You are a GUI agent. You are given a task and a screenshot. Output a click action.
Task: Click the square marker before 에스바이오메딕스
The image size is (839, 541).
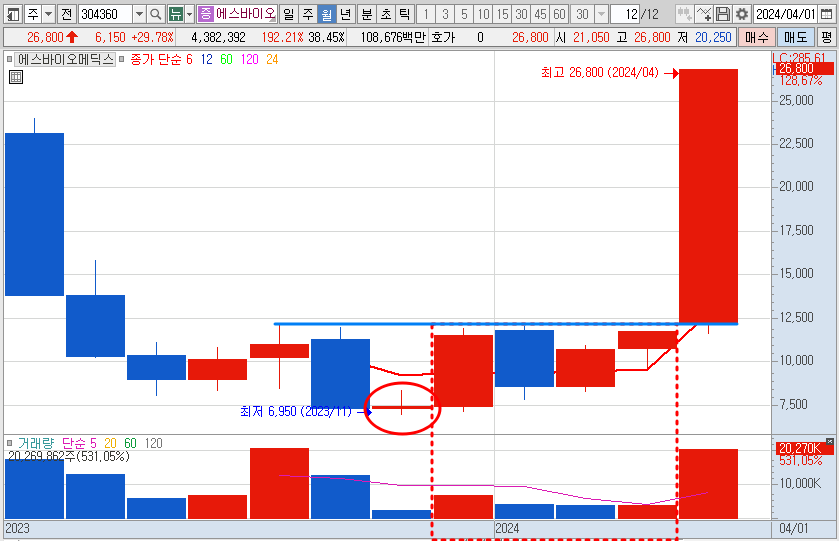(10, 59)
